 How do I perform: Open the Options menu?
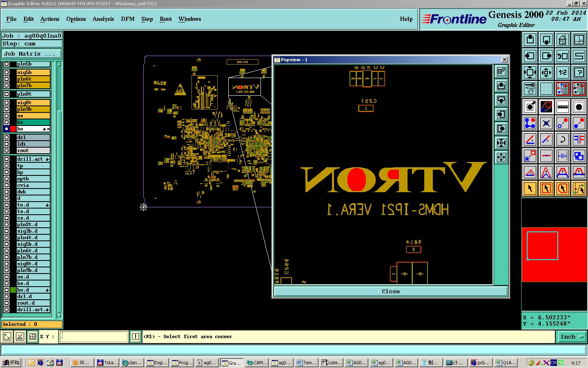76,19
